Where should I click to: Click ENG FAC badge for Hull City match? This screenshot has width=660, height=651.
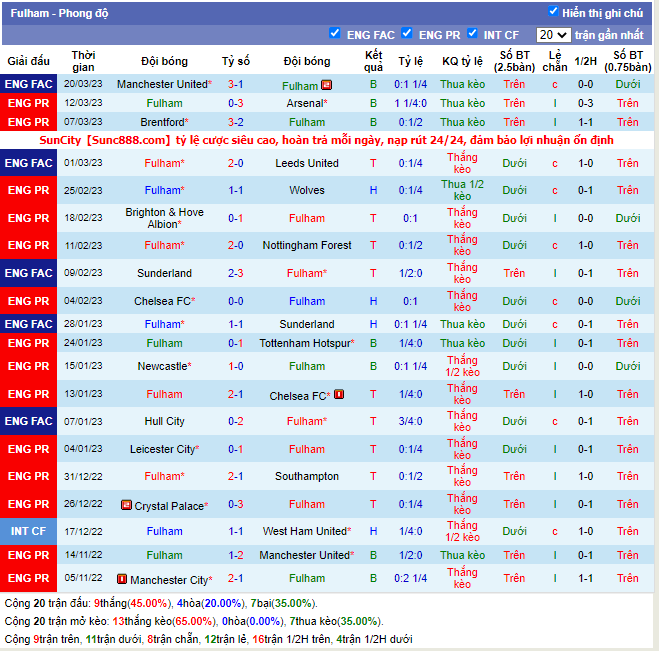28,421
